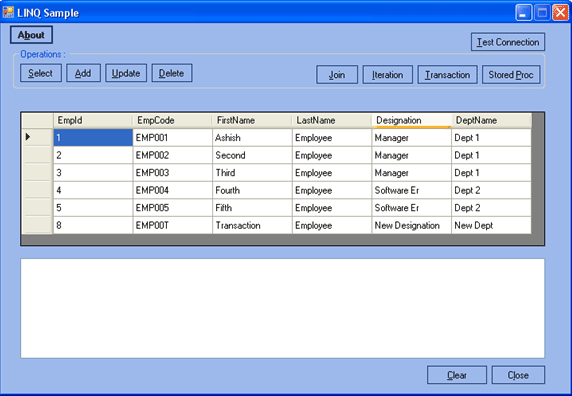
Task: Select row header of EMP003 row
Action: click(37, 172)
